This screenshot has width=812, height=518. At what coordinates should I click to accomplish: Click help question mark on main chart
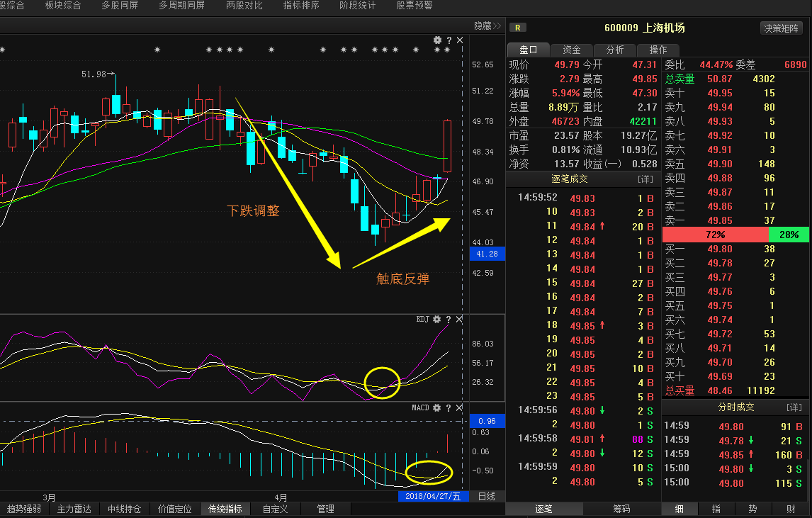(449, 40)
